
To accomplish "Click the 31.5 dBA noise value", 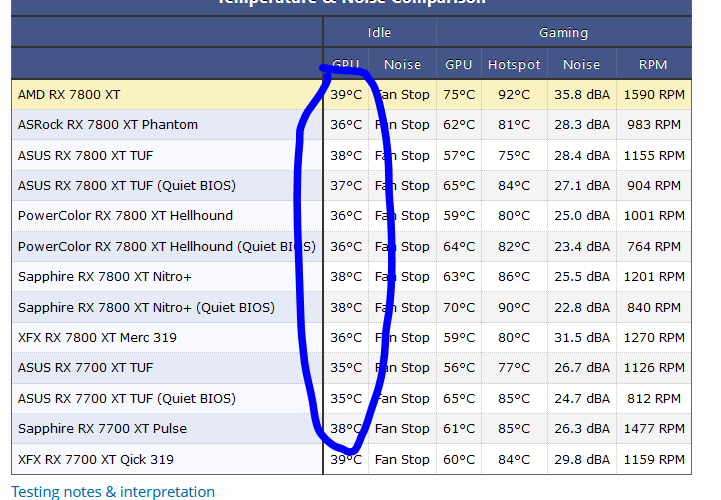I will [582, 338].
